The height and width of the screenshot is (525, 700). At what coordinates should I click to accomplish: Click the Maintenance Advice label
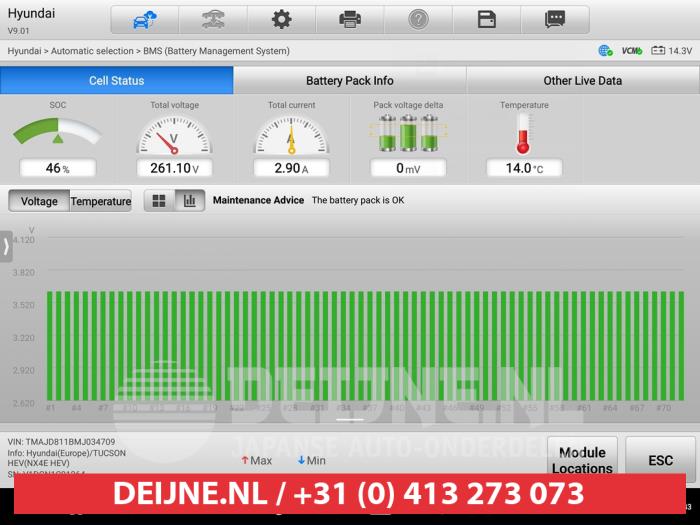258,200
